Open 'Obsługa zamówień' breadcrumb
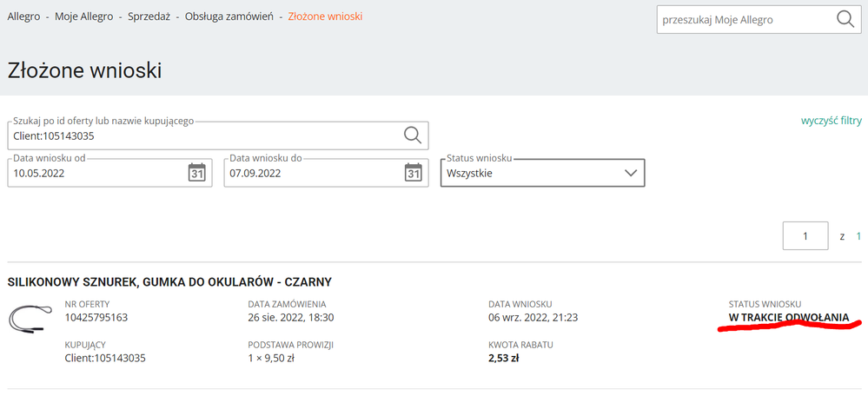The image size is (868, 396). pos(229,16)
